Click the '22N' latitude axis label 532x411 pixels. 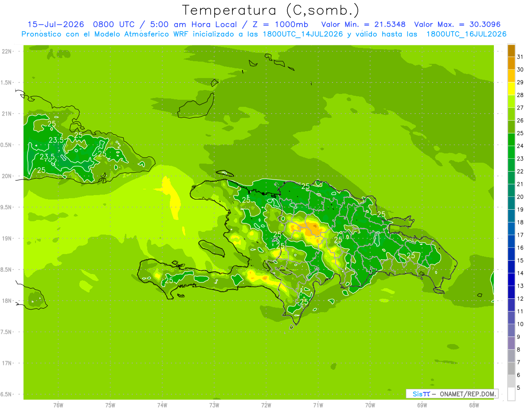click(x=7, y=51)
